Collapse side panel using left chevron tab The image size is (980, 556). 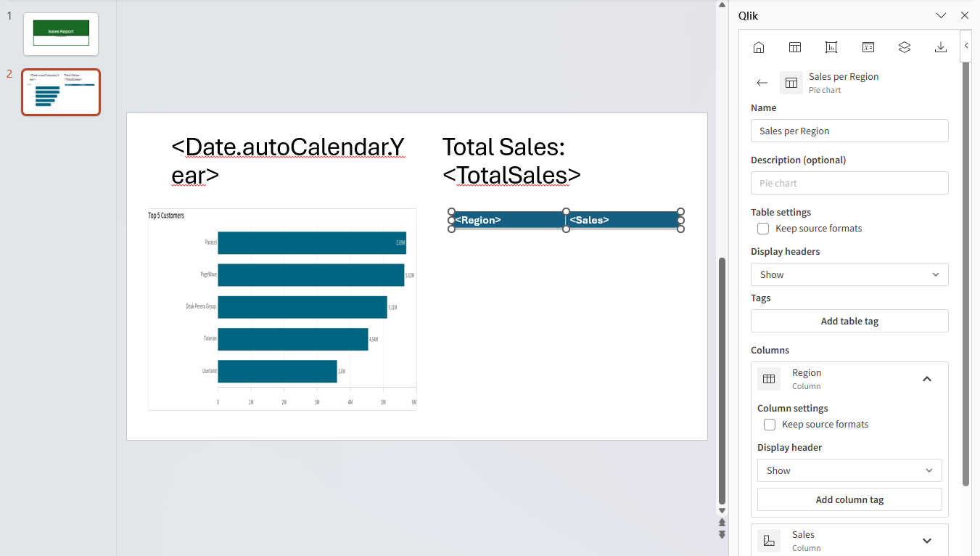(x=966, y=46)
